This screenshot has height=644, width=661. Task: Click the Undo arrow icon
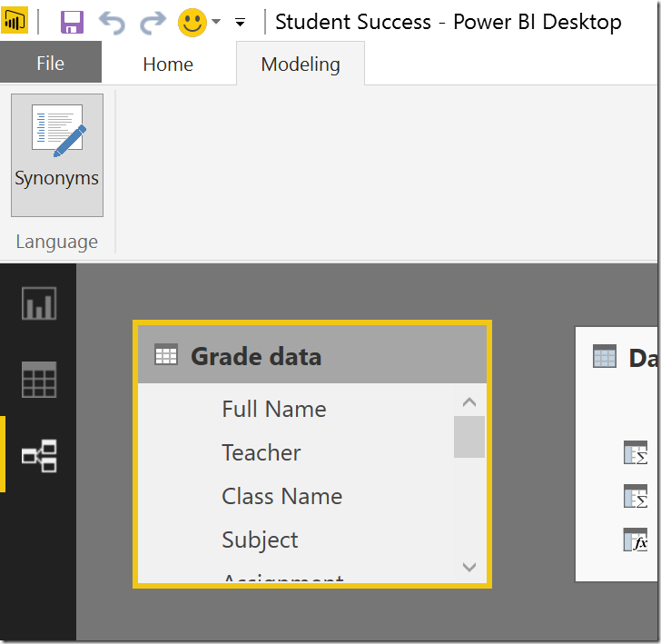point(112,22)
